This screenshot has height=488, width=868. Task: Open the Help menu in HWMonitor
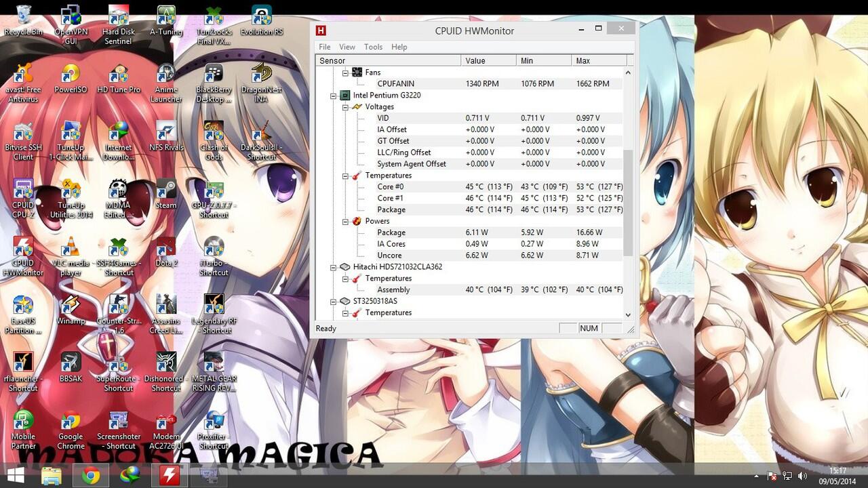tap(399, 47)
